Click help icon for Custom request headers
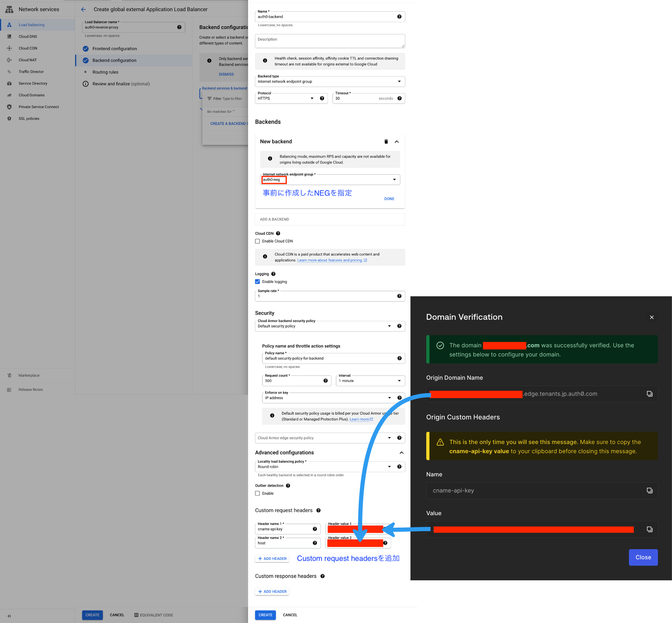The height and width of the screenshot is (623, 672). (319, 510)
